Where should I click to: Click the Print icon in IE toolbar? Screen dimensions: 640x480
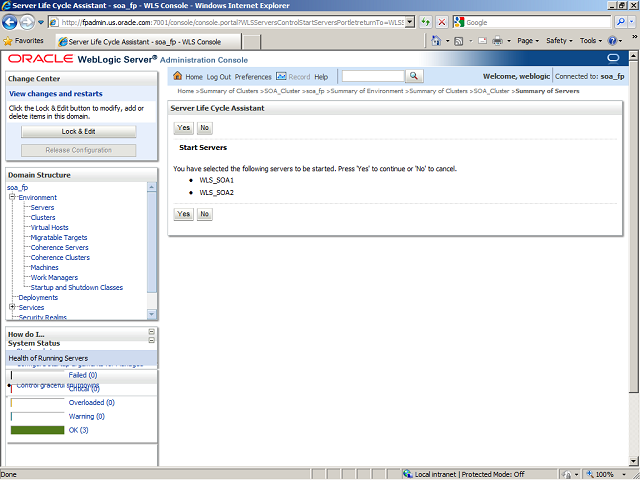(x=497, y=41)
